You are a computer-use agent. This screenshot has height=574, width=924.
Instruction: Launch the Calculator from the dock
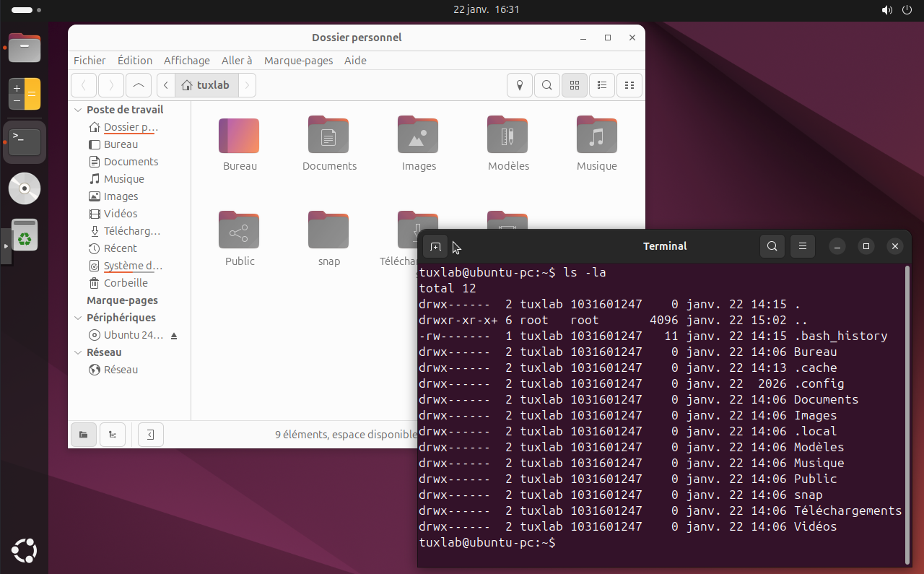[25, 94]
